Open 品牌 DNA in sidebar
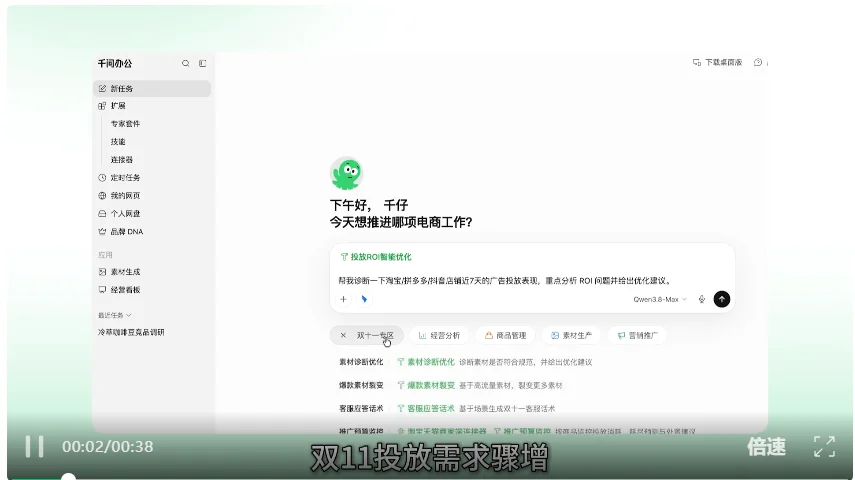The image size is (855, 480). point(121,232)
